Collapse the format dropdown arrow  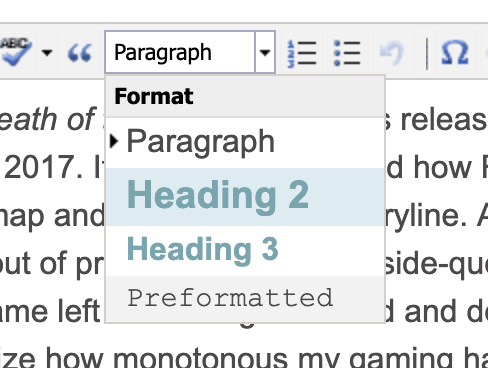pos(265,52)
